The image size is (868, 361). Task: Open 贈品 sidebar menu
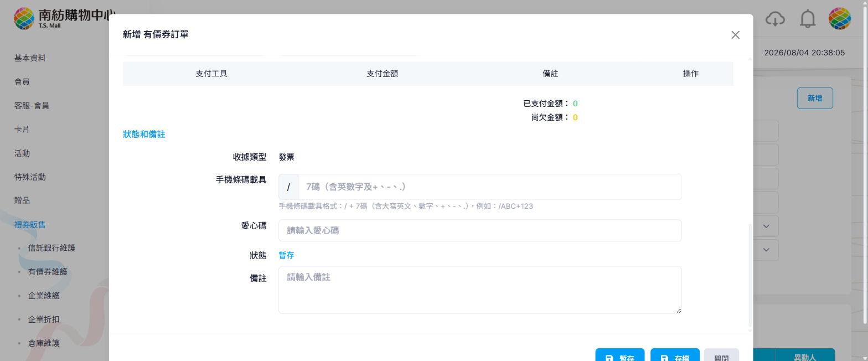pyautogui.click(x=22, y=200)
